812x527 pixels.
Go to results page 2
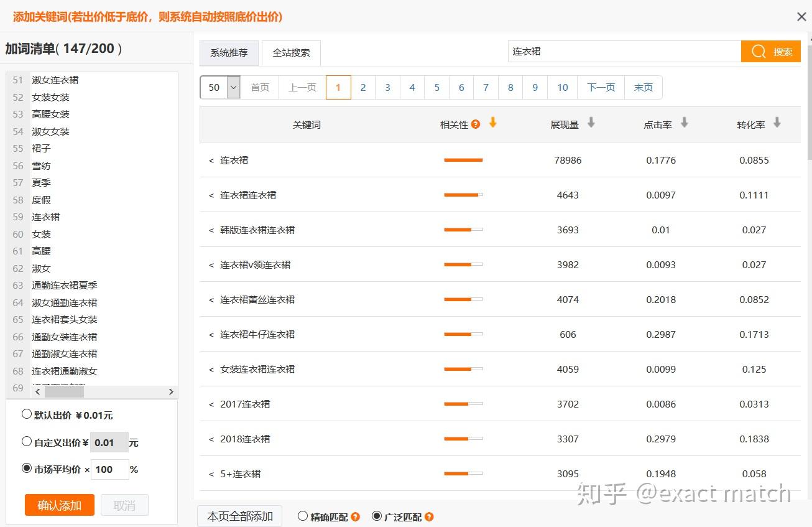pos(363,88)
